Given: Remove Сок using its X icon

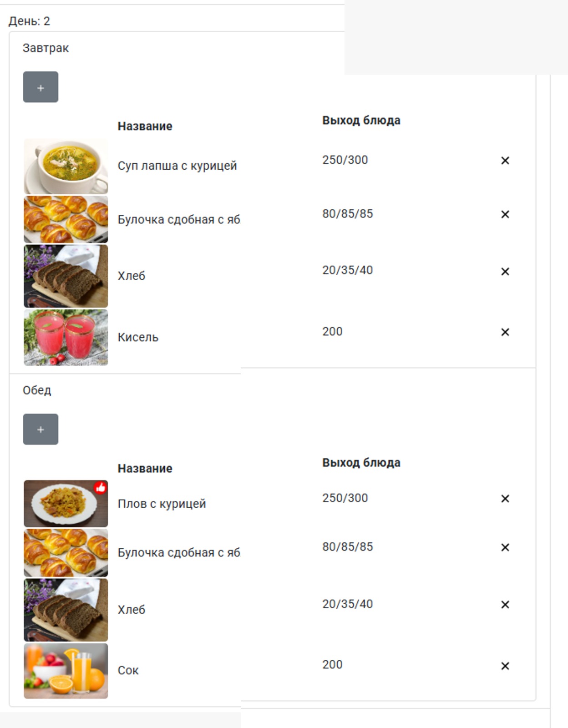Looking at the screenshot, I should click(505, 666).
